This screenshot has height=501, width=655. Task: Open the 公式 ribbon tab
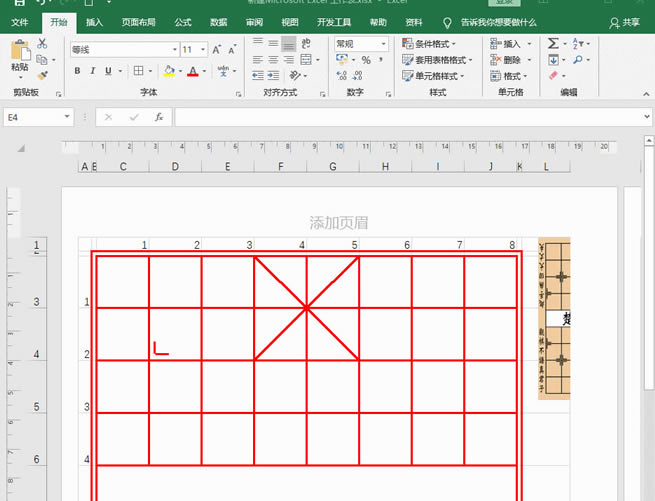click(x=183, y=21)
